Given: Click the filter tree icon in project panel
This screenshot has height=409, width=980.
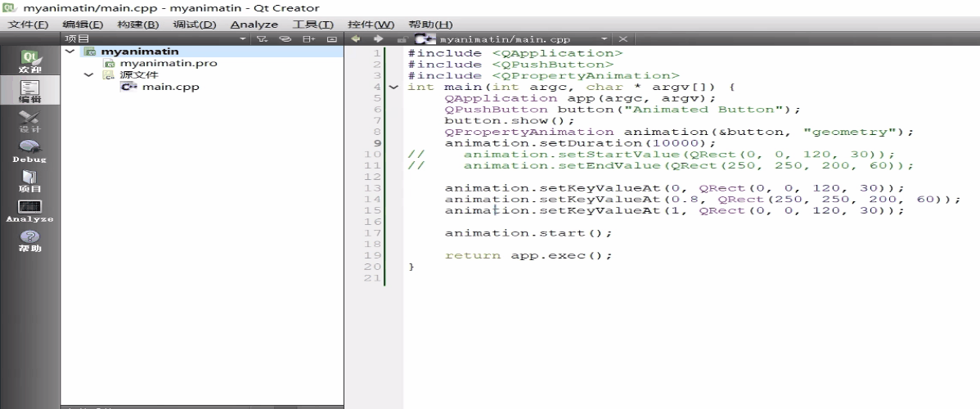Looking at the screenshot, I should (x=262, y=38).
